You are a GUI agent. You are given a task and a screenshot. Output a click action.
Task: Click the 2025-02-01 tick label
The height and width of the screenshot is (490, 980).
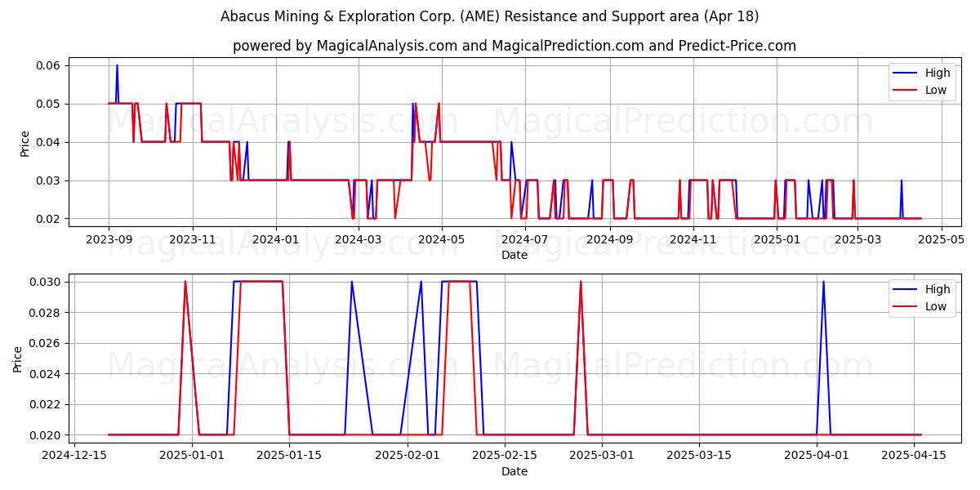[407, 456]
